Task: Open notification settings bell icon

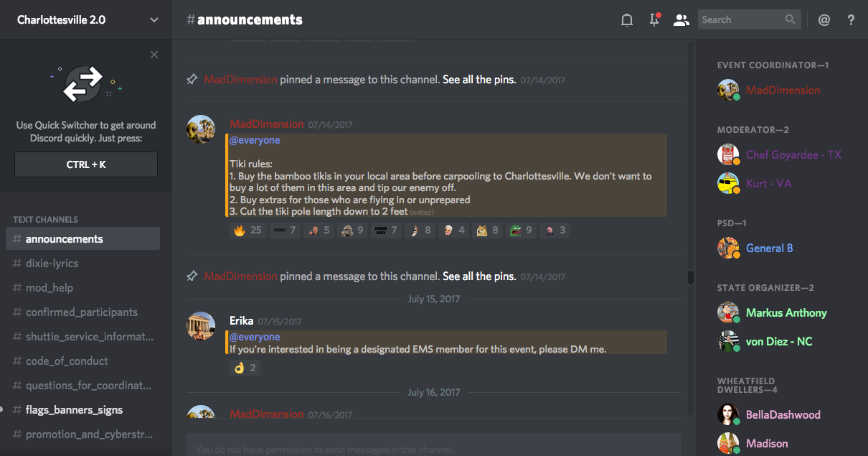Action: click(627, 20)
